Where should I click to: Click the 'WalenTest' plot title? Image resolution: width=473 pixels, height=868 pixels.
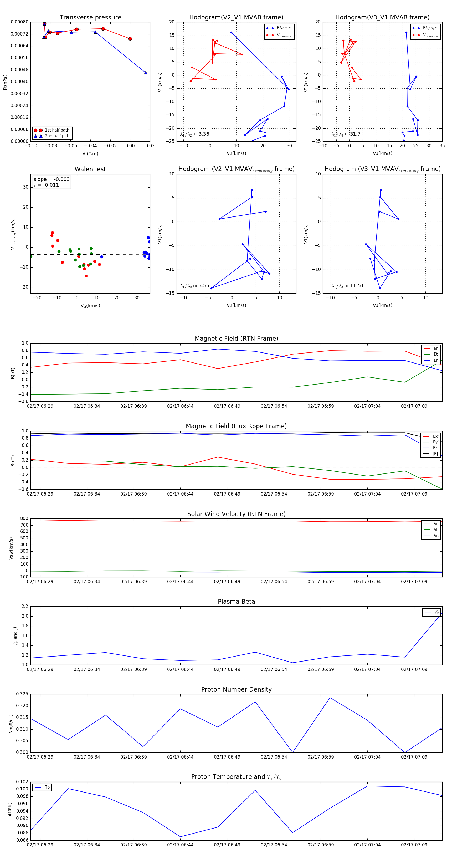click(90, 169)
